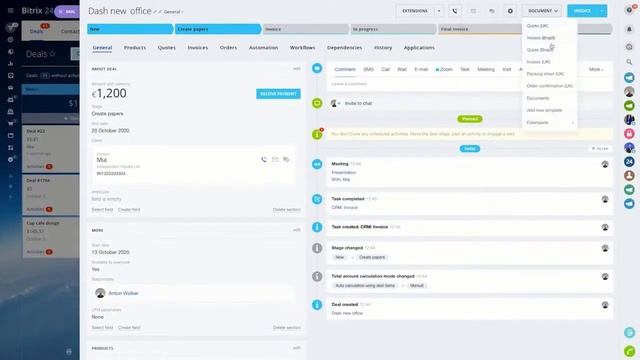Set deal stage to Invoice
This screenshot has height=360, width=640.
pos(305,29)
